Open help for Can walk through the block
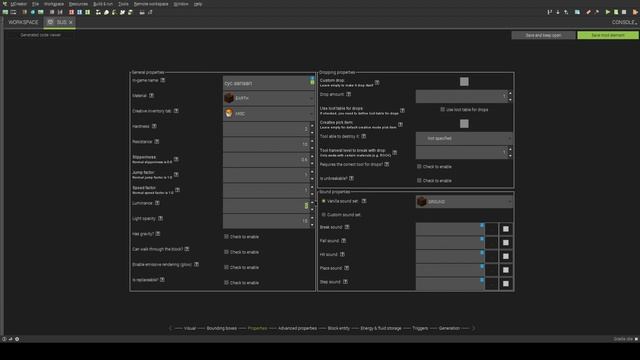Viewport: 640px width, 360px height. coord(187,249)
